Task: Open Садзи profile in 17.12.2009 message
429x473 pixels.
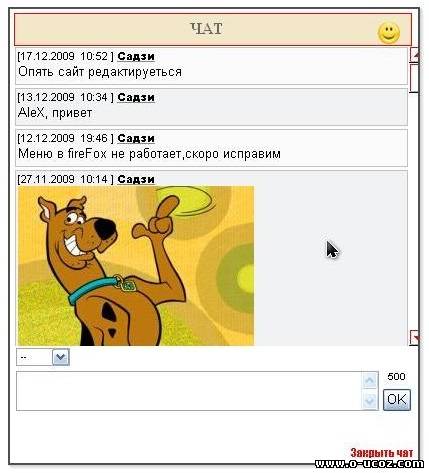Action: pyautogui.click(x=136, y=56)
